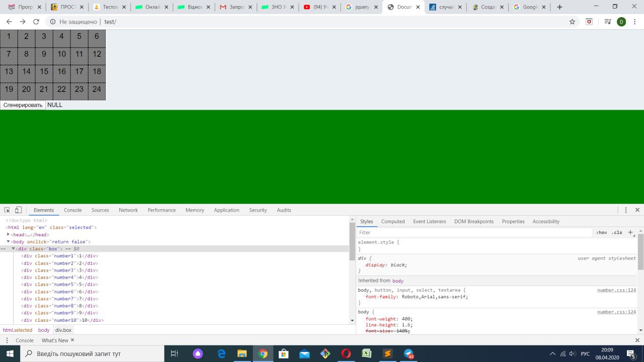The height and width of the screenshot is (362, 644).
Task: Activate the inspect element picker tool
Action: (7, 210)
